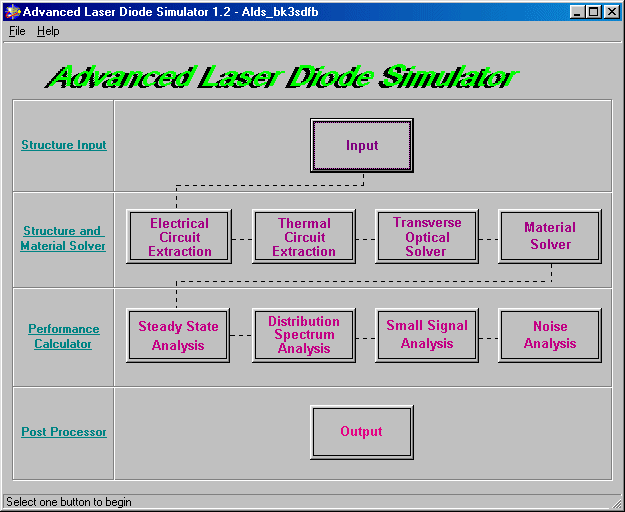Image resolution: width=625 pixels, height=512 pixels.
Task: Click the Input button
Action: point(362,145)
